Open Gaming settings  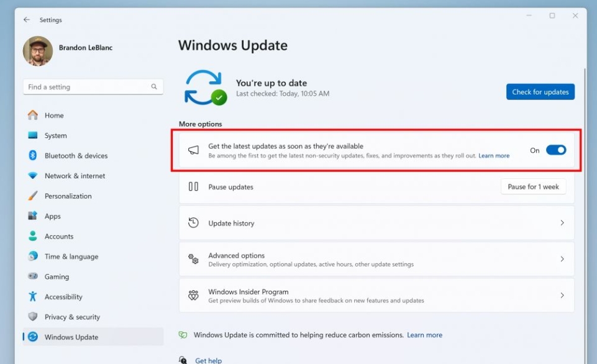93,277
